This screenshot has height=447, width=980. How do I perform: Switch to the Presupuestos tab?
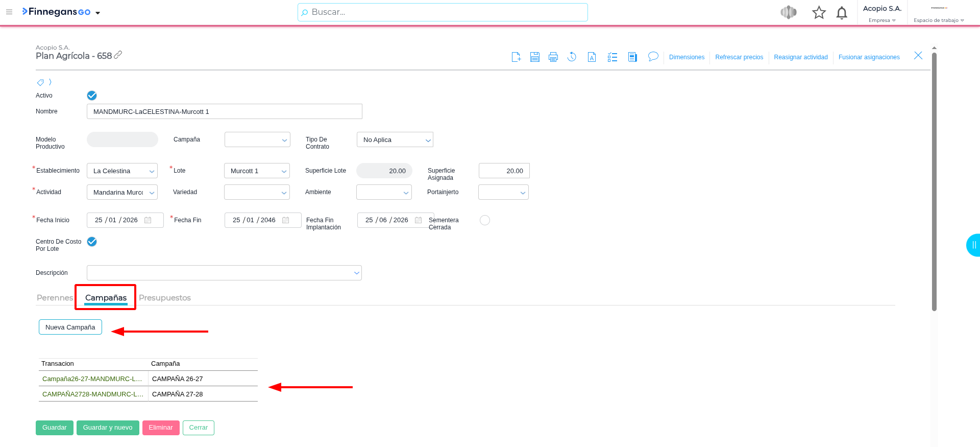(164, 298)
